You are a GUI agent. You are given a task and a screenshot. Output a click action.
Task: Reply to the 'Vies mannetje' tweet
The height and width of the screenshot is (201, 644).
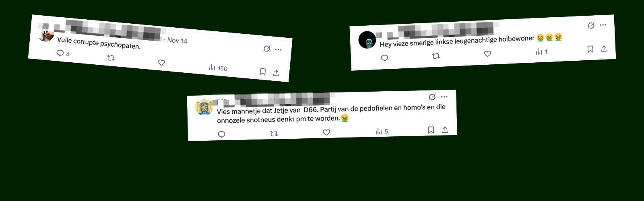pyautogui.click(x=221, y=134)
